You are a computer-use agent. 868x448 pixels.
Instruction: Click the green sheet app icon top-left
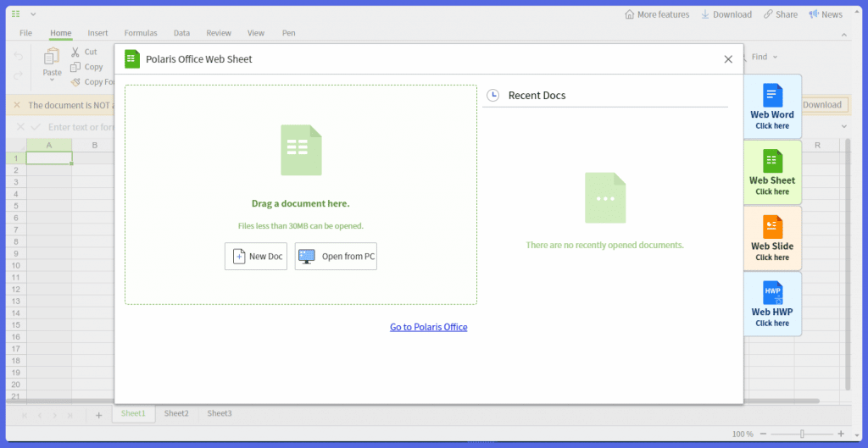click(x=16, y=14)
